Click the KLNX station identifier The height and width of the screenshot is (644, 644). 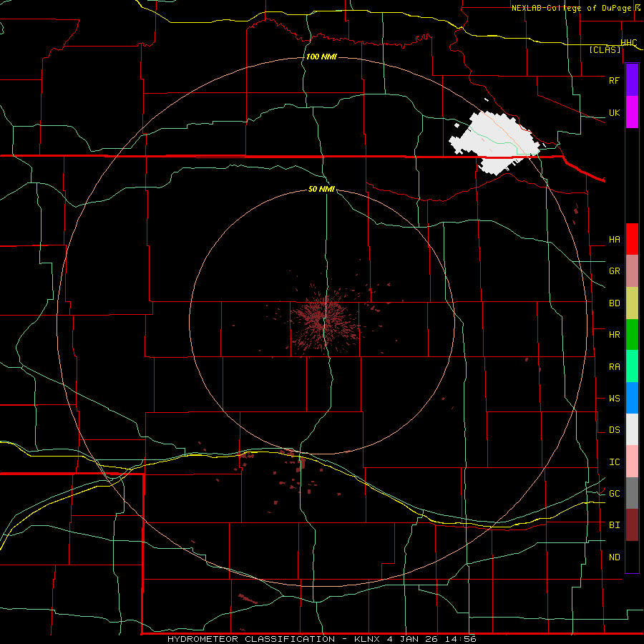(x=369, y=639)
